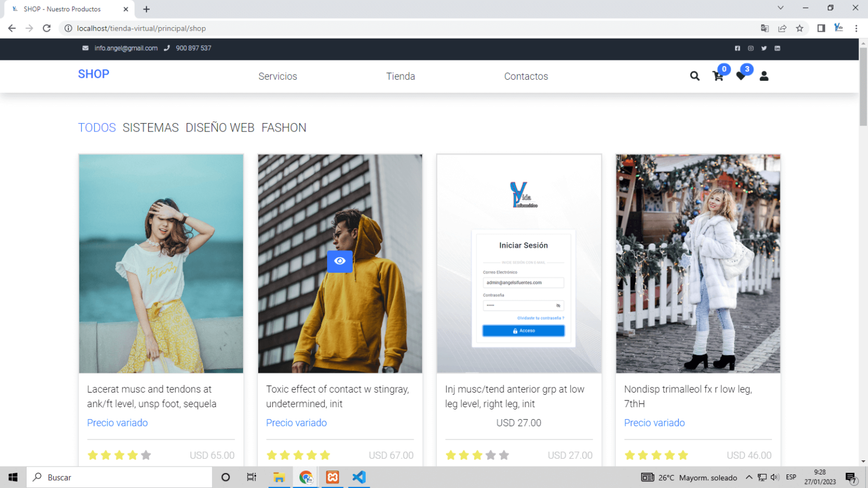The width and height of the screenshot is (868, 488).
Task: View wishlist via the heart icon
Action: pos(741,76)
